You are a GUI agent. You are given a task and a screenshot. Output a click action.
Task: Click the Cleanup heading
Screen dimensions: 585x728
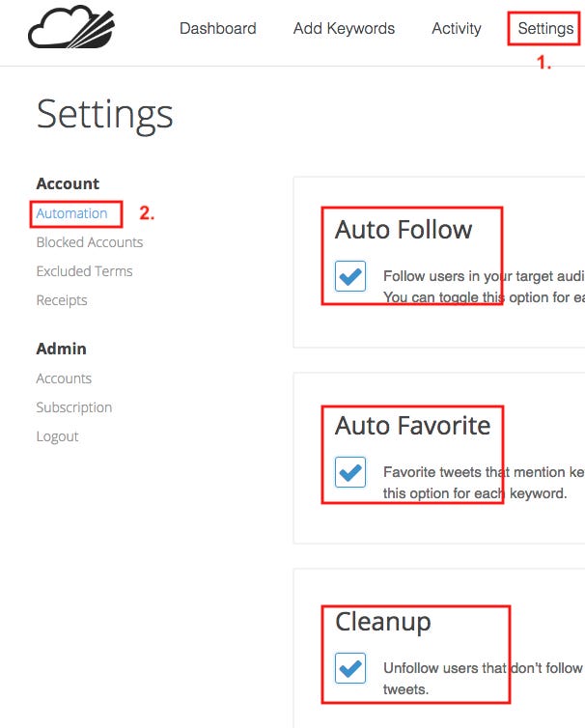tap(383, 622)
